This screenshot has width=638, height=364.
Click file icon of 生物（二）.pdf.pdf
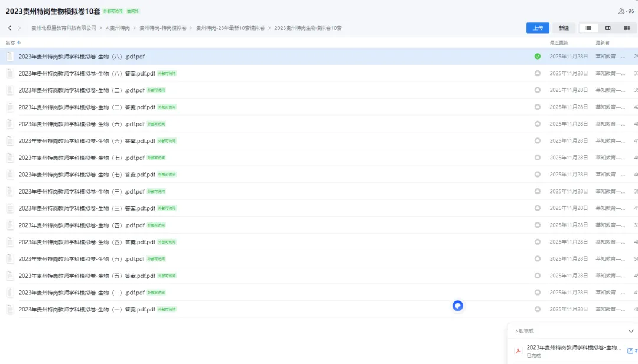[x=10, y=90]
